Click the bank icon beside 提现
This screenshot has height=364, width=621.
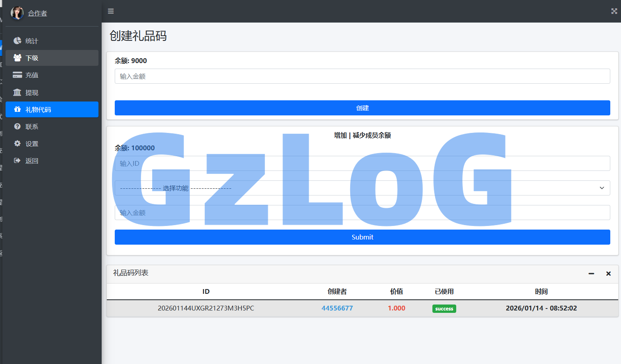17,92
